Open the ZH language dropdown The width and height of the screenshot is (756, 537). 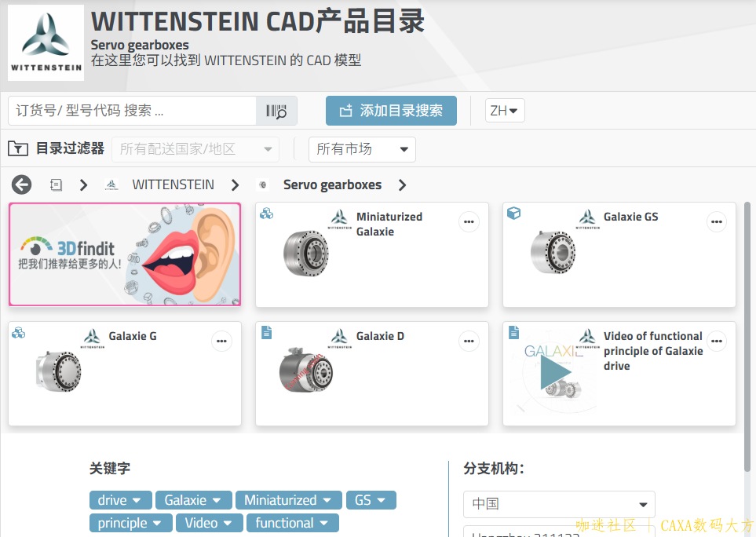point(504,111)
